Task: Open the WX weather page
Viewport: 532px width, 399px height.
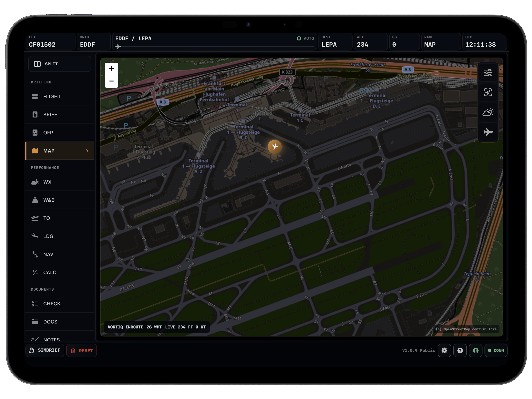Action: click(x=60, y=182)
